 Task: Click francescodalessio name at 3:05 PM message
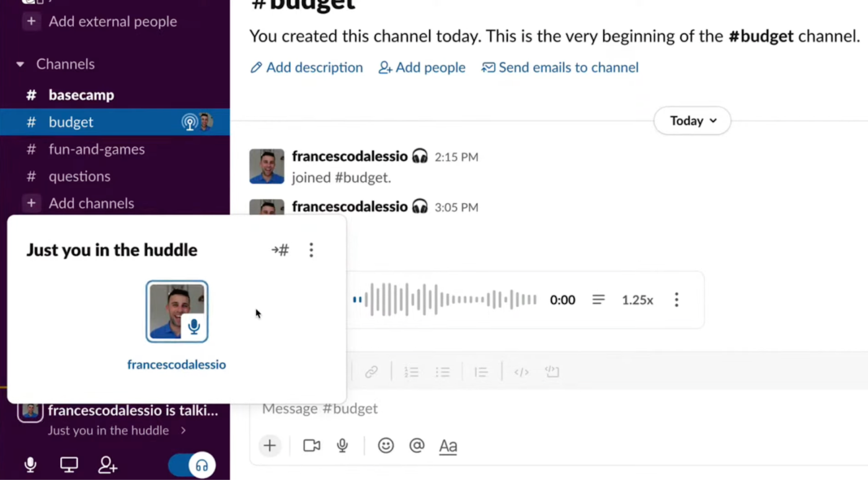pos(350,206)
